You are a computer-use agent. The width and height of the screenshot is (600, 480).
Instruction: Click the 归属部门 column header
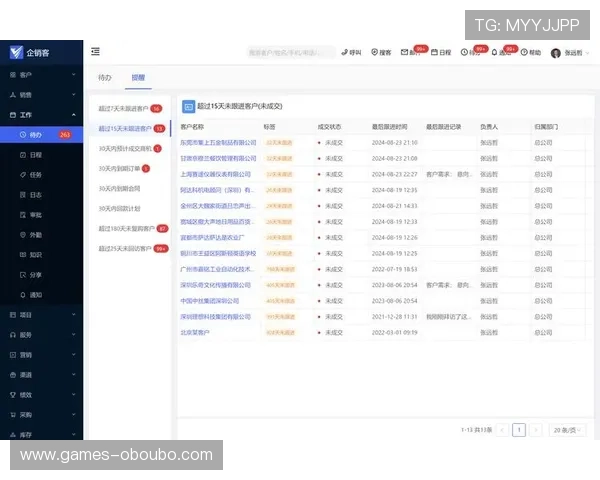[x=546, y=127]
